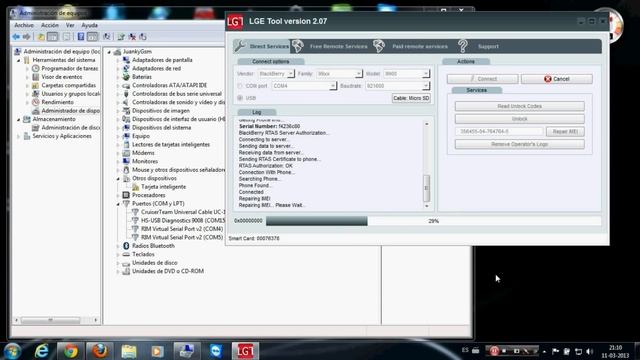
Task: Click the Cancel button
Action: 557,79
